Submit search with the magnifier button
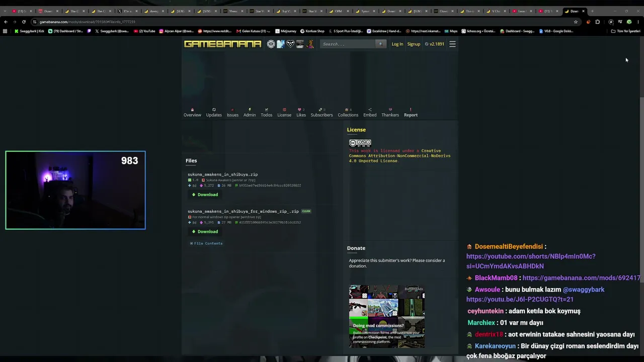Viewport: 644px width, 362px height. point(380,44)
